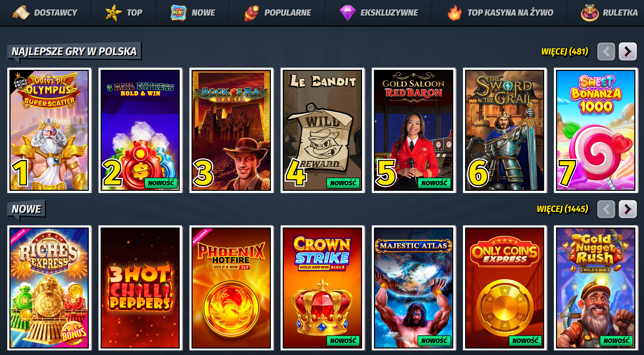Click the roulette wheel Ruletka icon
This screenshot has height=355, width=644.
tap(590, 13)
